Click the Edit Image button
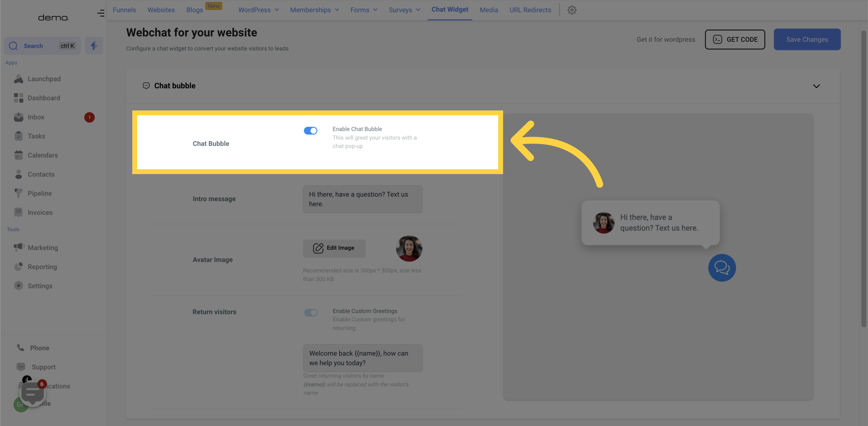This screenshot has height=426, width=868. (x=334, y=248)
